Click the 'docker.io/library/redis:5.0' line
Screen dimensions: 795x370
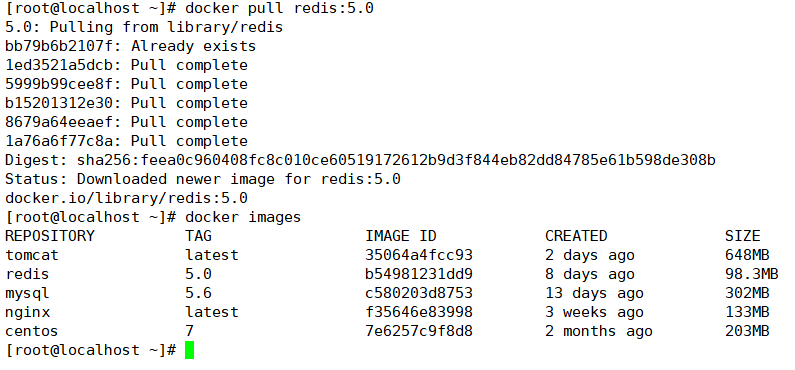(x=126, y=198)
